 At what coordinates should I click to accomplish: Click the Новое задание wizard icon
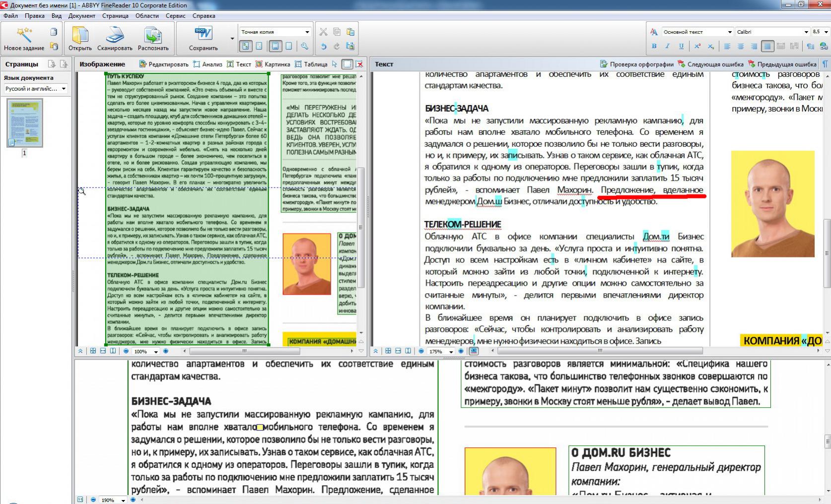[x=24, y=39]
